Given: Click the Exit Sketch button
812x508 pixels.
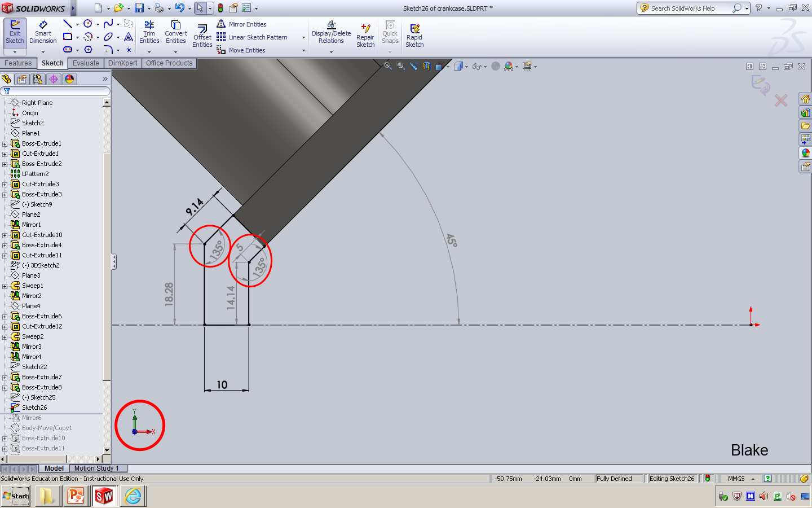Looking at the screenshot, I should 15,33.
